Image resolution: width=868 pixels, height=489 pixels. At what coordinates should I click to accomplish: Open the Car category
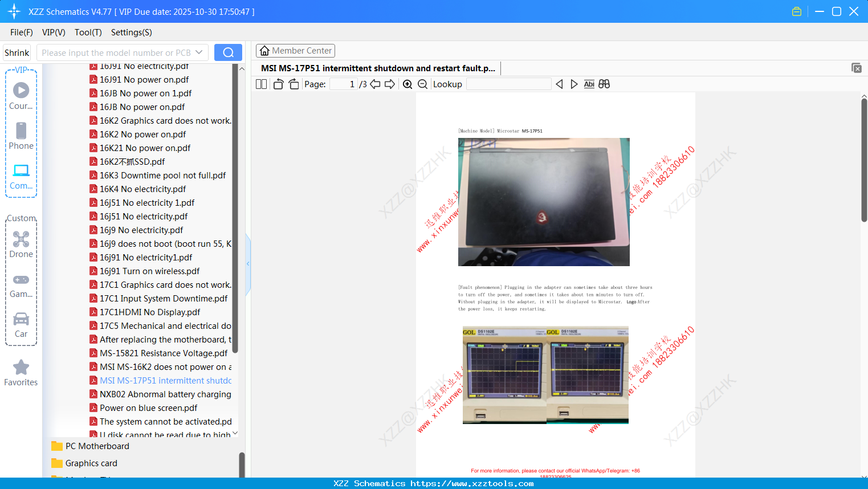point(21,324)
